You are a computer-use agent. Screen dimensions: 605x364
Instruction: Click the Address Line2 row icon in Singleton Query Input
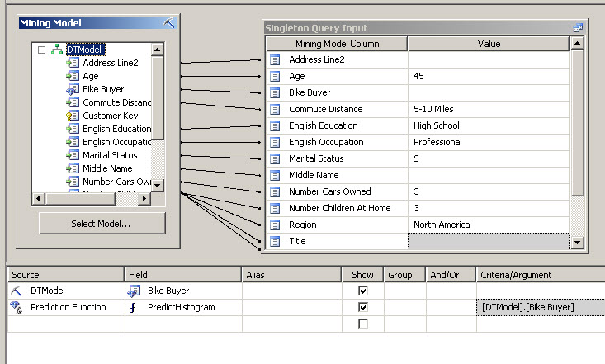[275, 59]
